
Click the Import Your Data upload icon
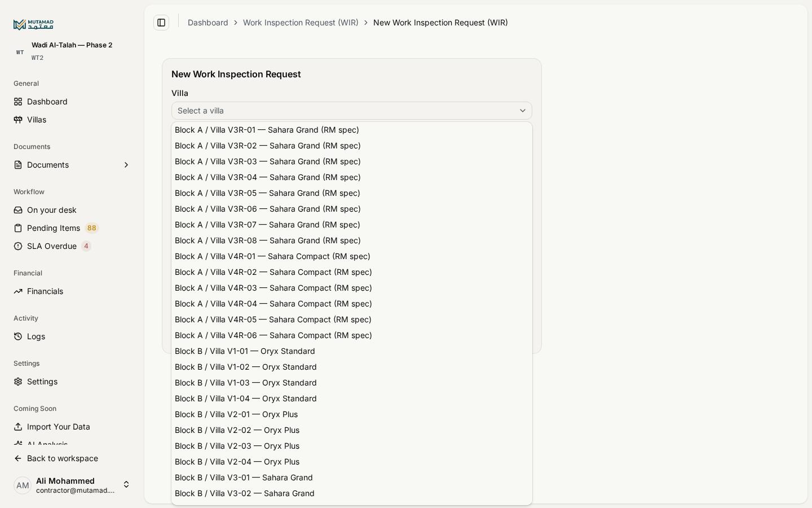point(18,427)
